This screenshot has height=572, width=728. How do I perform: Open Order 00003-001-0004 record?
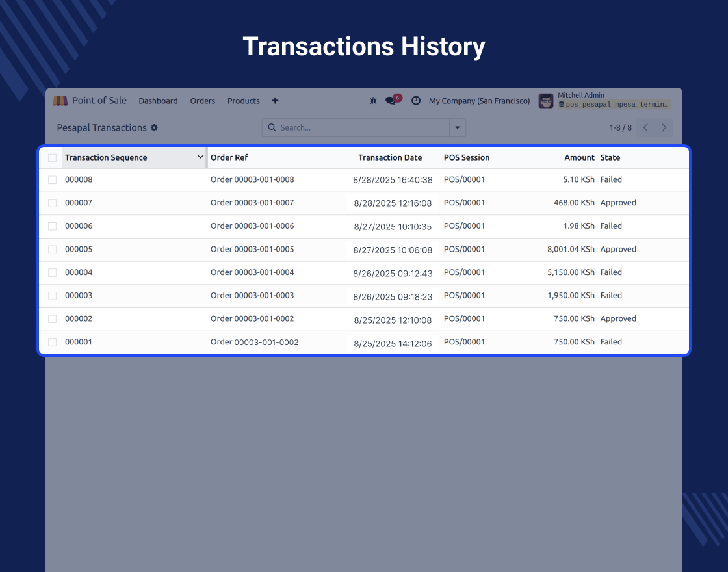pos(252,272)
